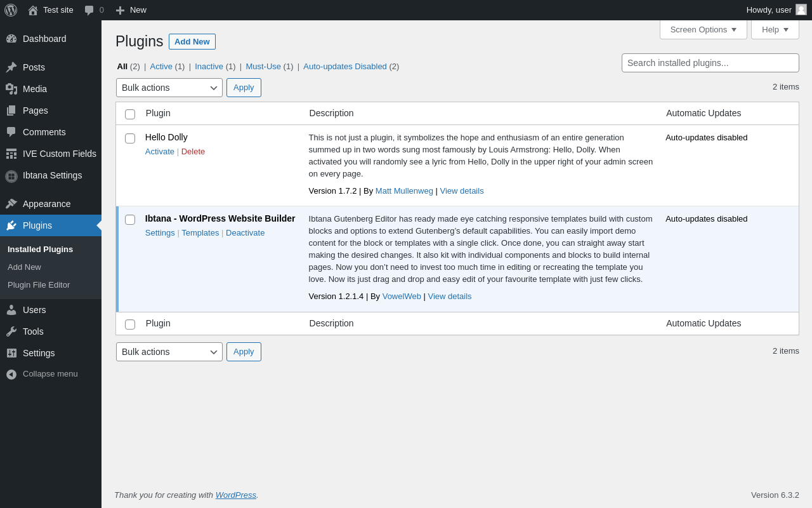Focus the search installed plugins field
The width and height of the screenshot is (812, 508).
pos(710,63)
